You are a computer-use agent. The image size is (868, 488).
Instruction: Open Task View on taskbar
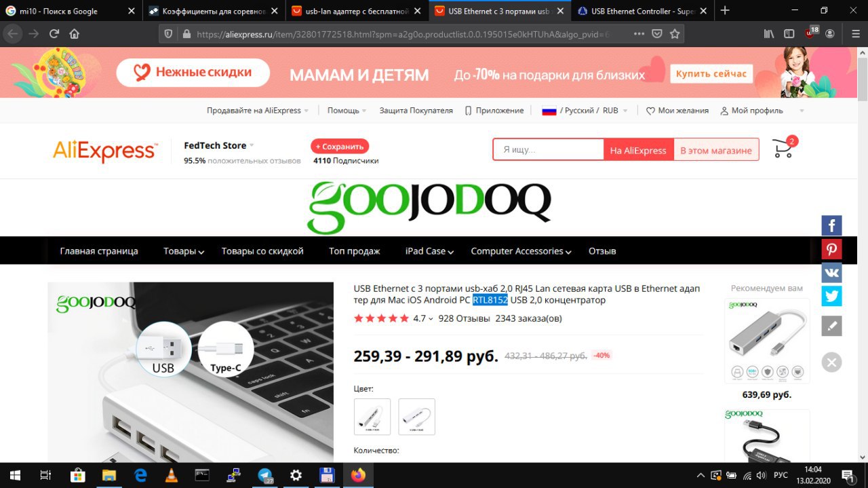pos(45,475)
